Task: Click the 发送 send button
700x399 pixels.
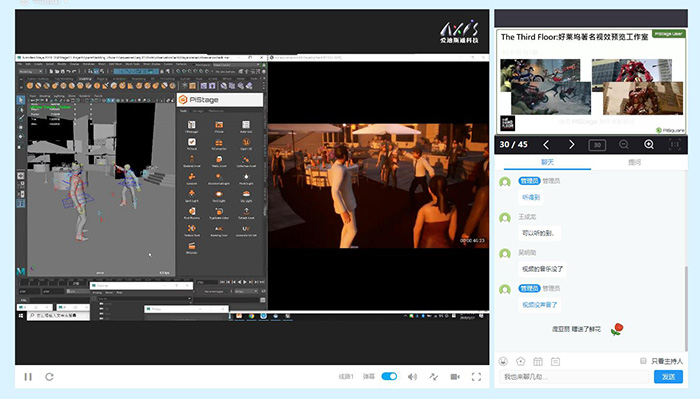Action: tap(668, 377)
